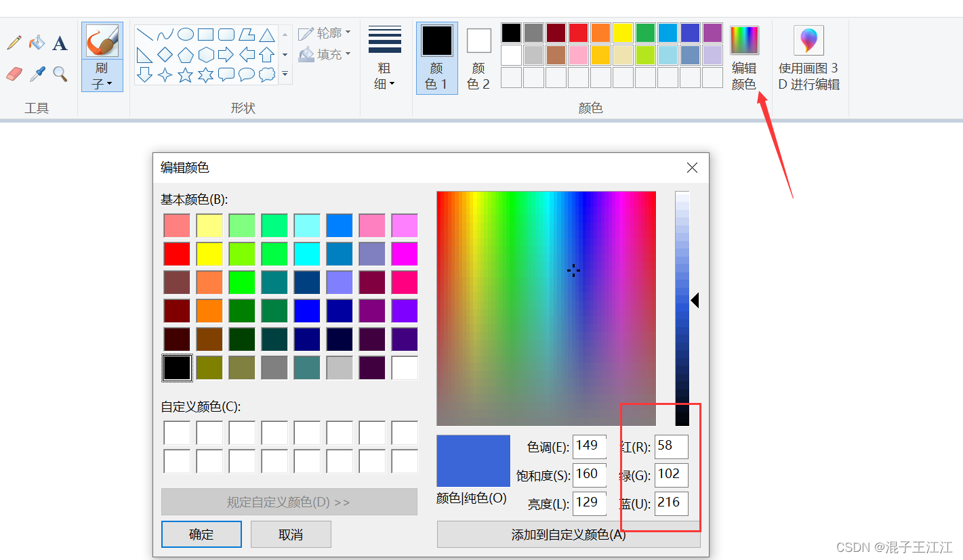
Task: Choose the five-point star shape
Action: coord(185,74)
